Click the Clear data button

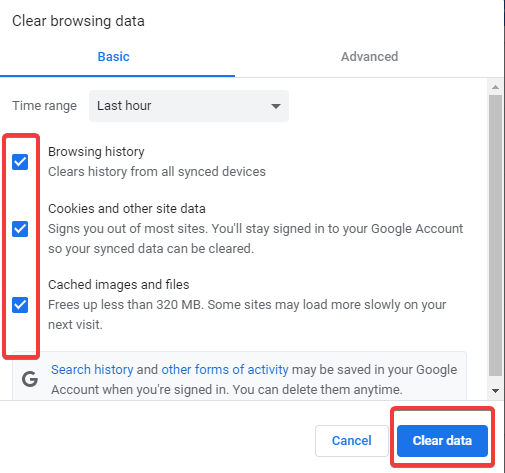click(442, 441)
